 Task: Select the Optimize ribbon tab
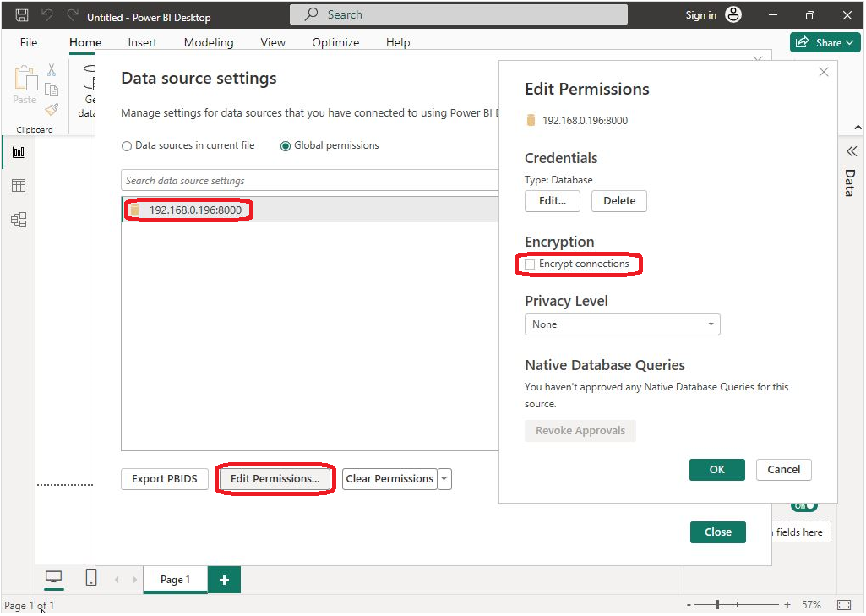click(335, 42)
